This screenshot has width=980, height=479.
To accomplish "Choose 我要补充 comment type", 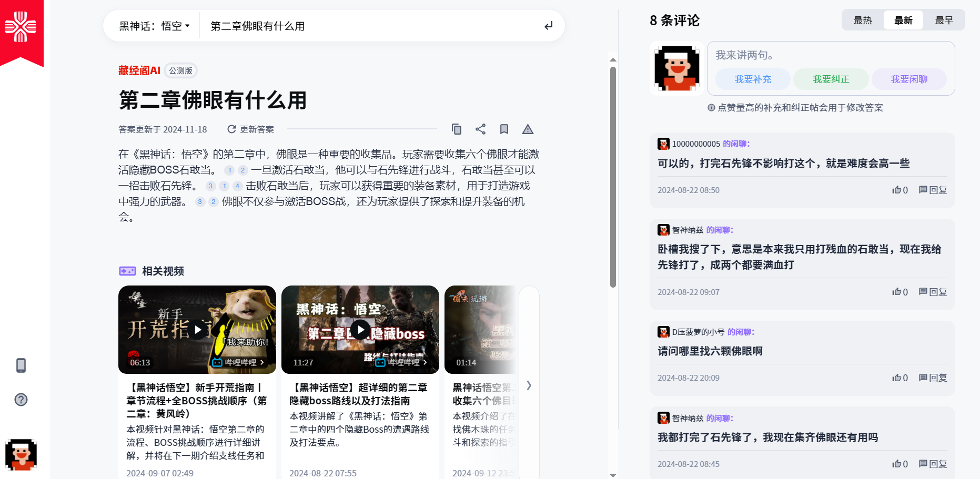I will click(x=753, y=79).
